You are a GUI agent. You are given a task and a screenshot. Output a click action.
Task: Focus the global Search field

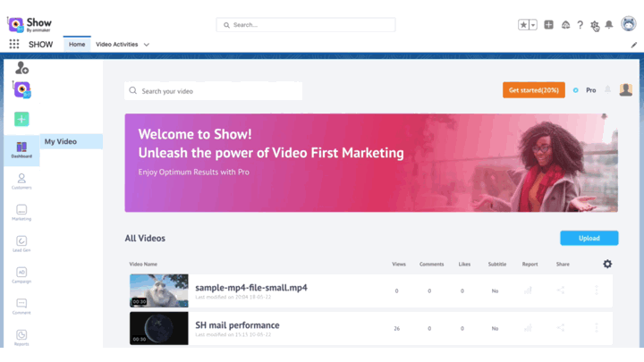306,25
